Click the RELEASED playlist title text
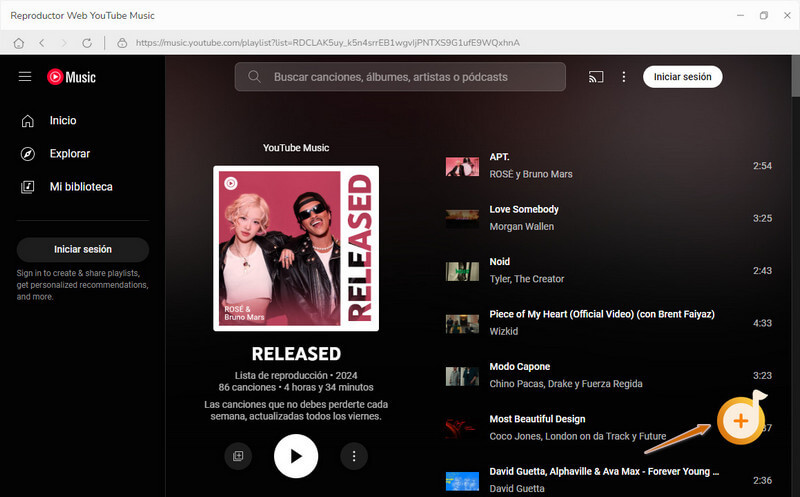 pyautogui.click(x=296, y=354)
